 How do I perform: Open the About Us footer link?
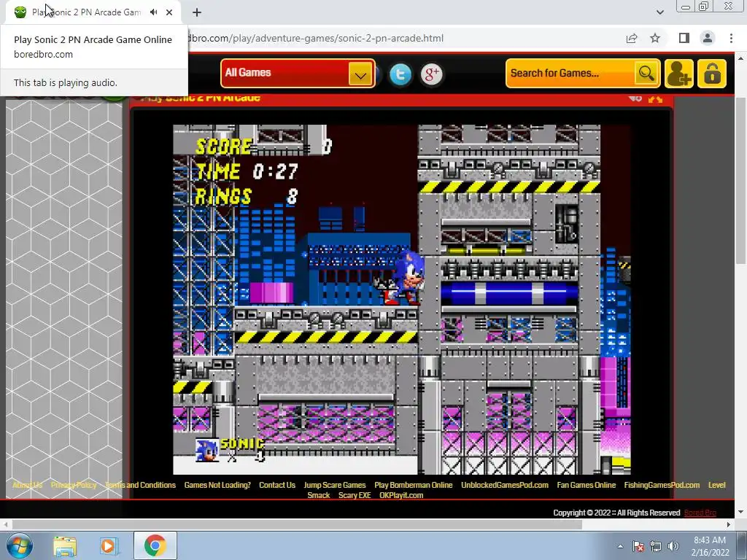[27, 485]
